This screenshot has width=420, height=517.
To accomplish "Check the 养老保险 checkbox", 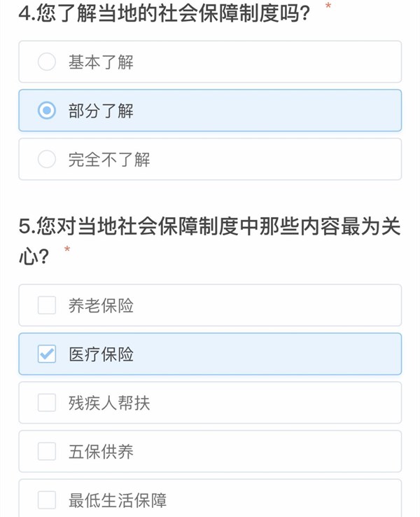I will click(x=47, y=305).
